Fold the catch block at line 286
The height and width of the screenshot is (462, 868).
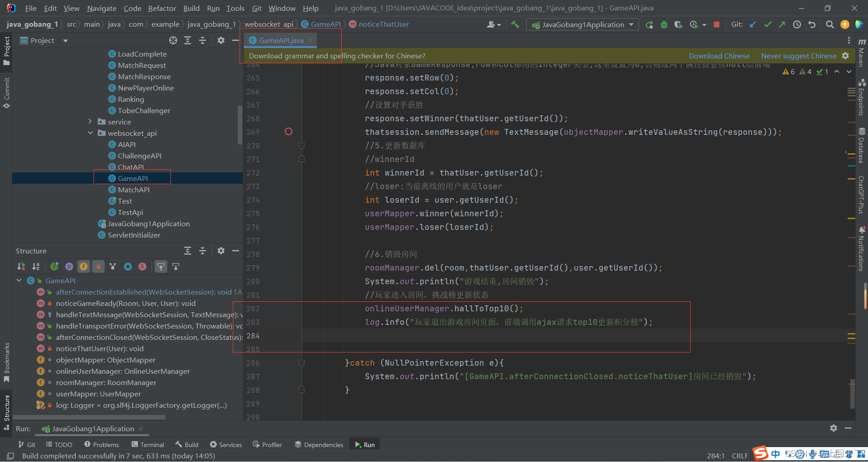[x=302, y=362]
